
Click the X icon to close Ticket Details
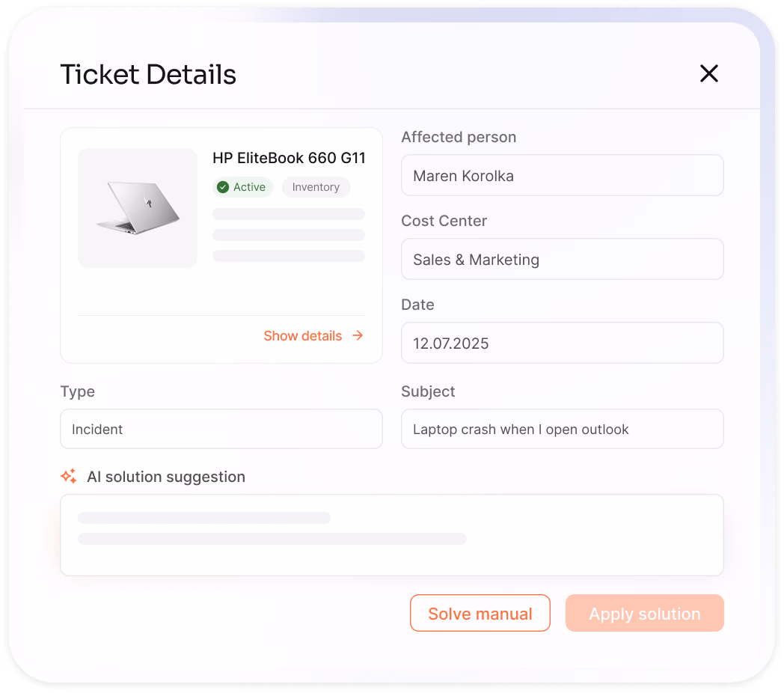pos(708,73)
